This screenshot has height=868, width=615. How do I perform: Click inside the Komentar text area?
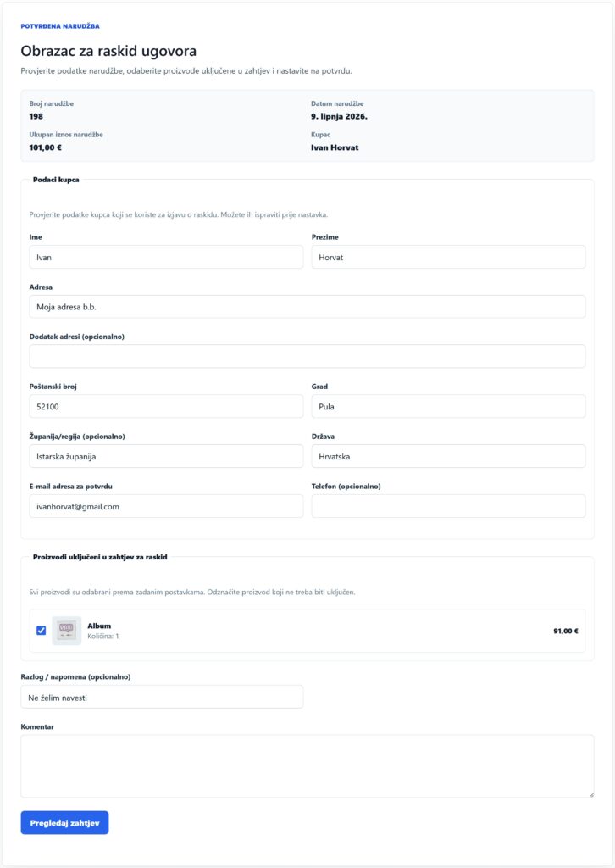pyautogui.click(x=307, y=766)
